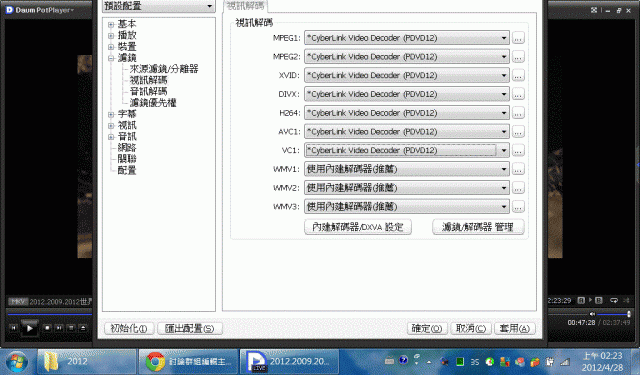
Task: Open the DIVX decoder dropdown
Action: point(407,94)
